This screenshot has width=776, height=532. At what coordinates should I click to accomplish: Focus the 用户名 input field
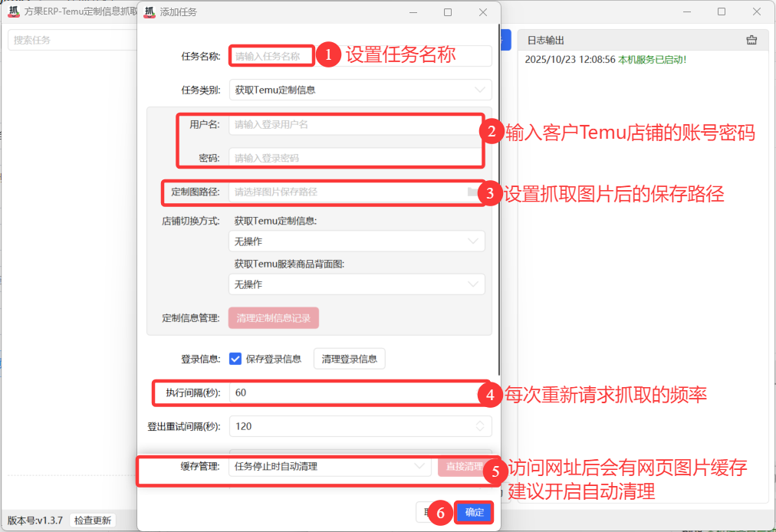(x=357, y=124)
